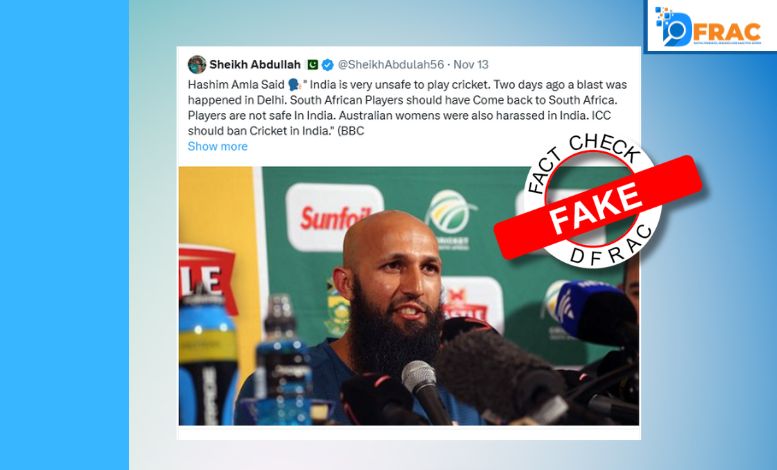Open the Sheikh Abdullah display name link
This screenshot has width=777, height=470.
tap(255, 64)
